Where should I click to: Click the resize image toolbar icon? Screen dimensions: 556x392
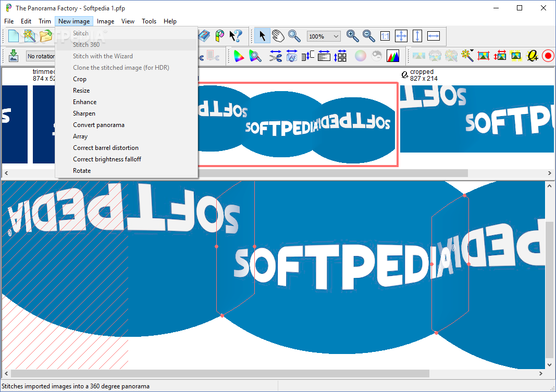point(500,56)
